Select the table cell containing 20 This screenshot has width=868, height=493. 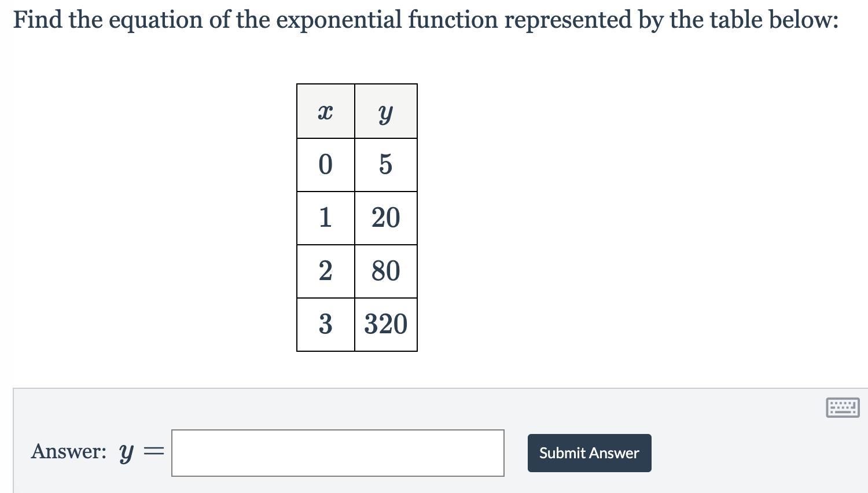click(386, 218)
